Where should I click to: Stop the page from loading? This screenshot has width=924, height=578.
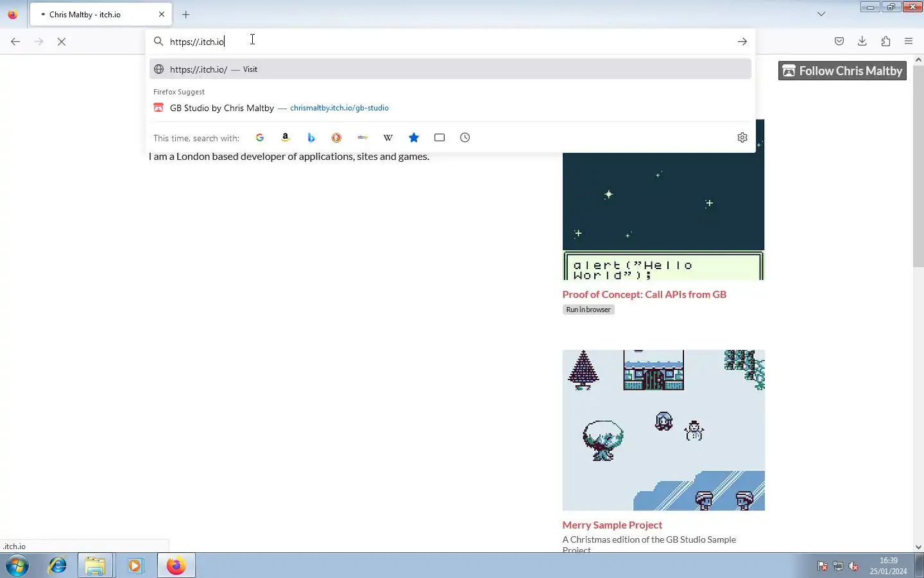pyautogui.click(x=62, y=41)
